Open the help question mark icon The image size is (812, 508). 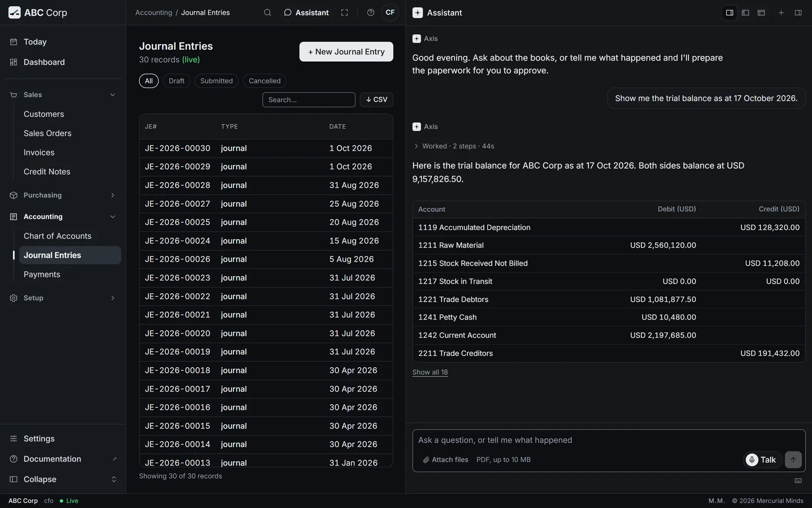(371, 13)
